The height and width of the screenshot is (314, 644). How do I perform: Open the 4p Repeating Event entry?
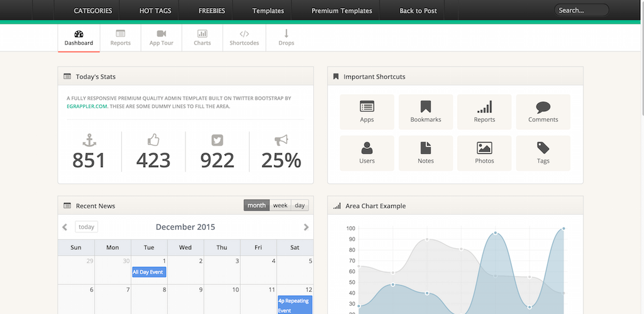[295, 305]
